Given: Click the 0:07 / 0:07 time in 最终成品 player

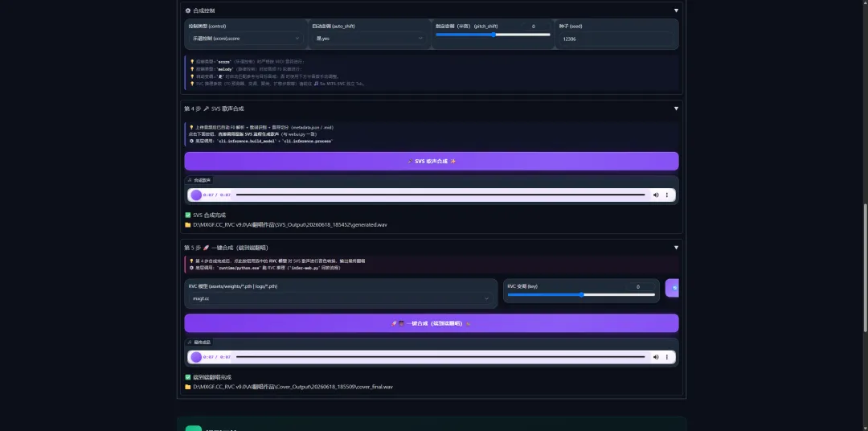Looking at the screenshot, I should [217, 357].
